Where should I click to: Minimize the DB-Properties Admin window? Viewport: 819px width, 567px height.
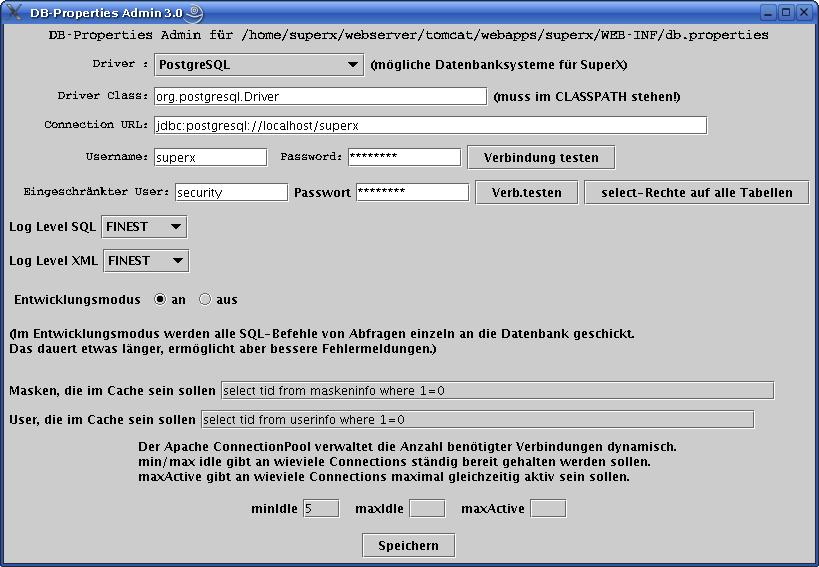click(768, 13)
